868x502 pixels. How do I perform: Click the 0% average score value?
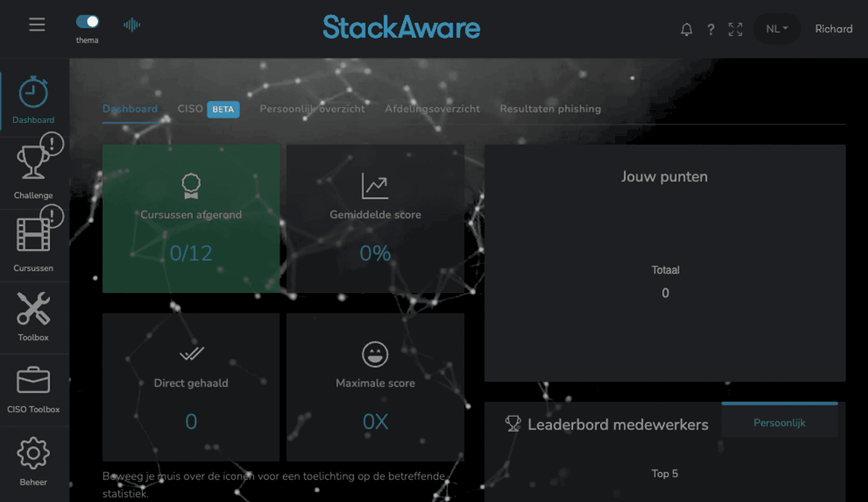375,253
